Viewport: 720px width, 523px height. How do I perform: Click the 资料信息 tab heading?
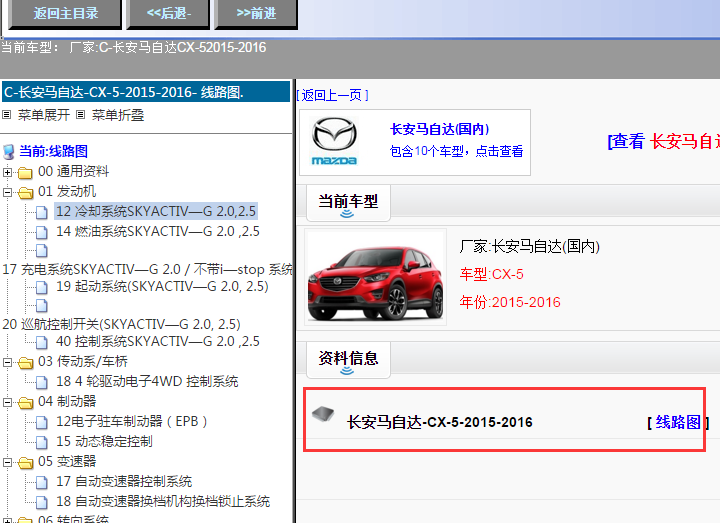(348, 359)
